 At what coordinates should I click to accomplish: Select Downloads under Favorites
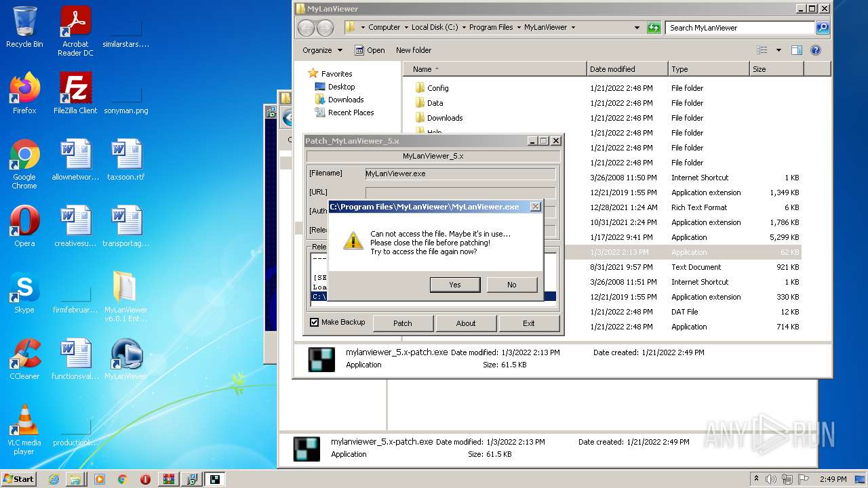[346, 100]
